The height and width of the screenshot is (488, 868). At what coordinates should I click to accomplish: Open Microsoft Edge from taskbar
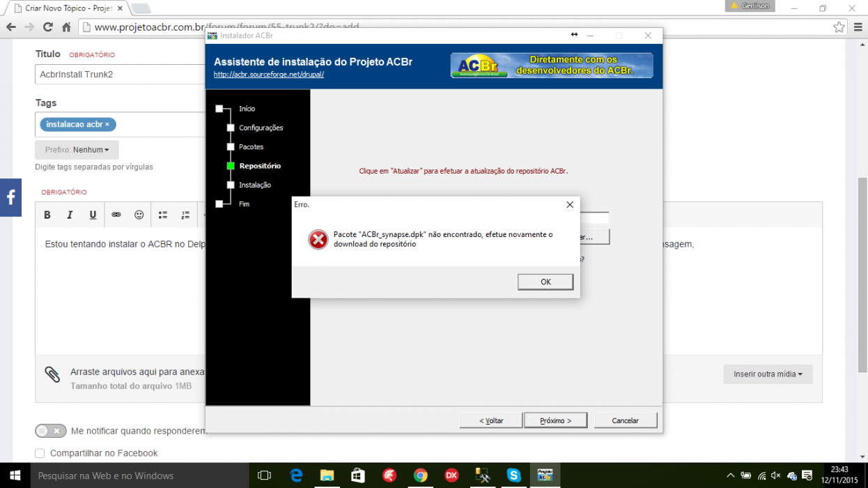pos(296,475)
